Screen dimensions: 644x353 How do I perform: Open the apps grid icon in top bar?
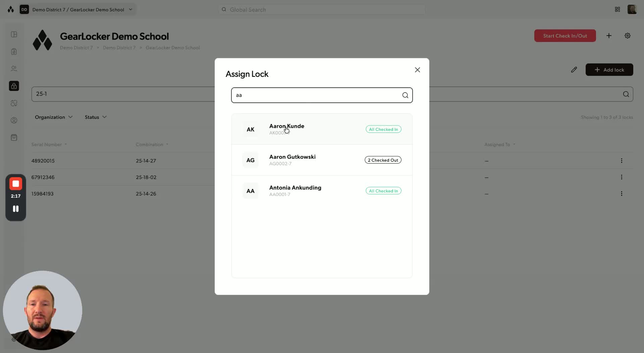(x=618, y=9)
